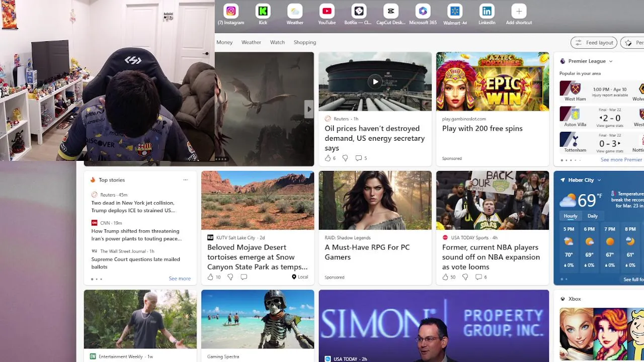Image resolution: width=644 pixels, height=362 pixels.
Task: Select the Hourly forecast tab
Action: click(x=571, y=216)
